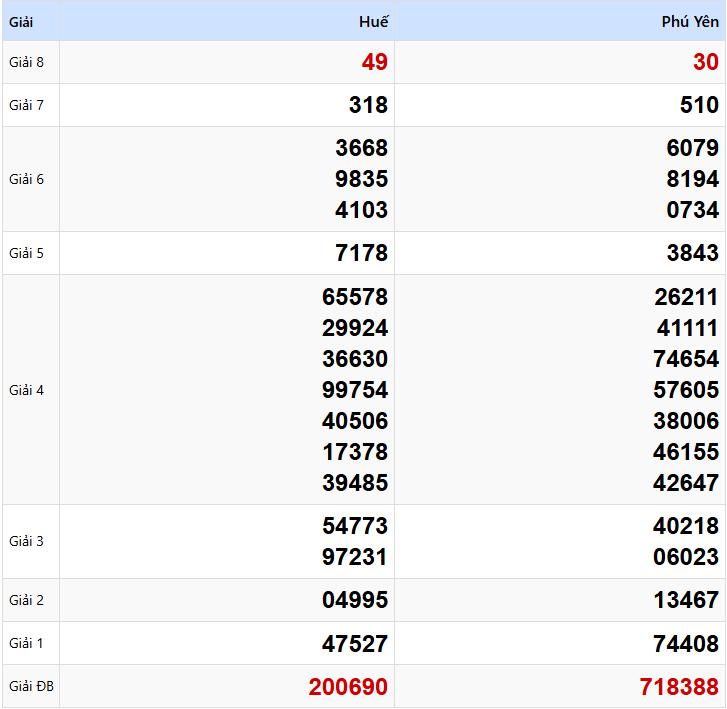Click Phú Yên Giải 7 number 510

pos(699,105)
